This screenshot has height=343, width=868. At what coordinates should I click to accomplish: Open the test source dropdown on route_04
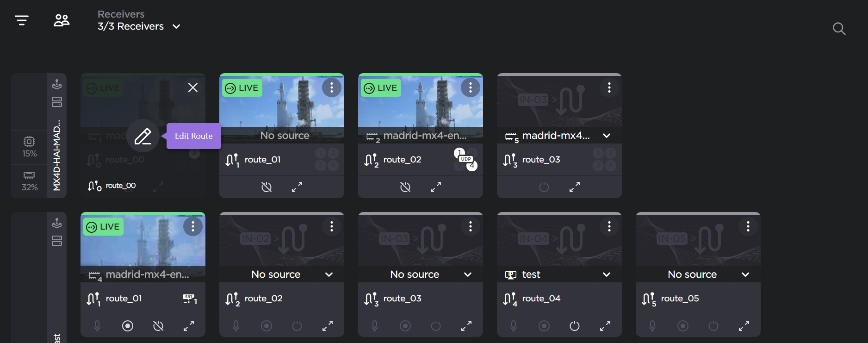coord(606,274)
